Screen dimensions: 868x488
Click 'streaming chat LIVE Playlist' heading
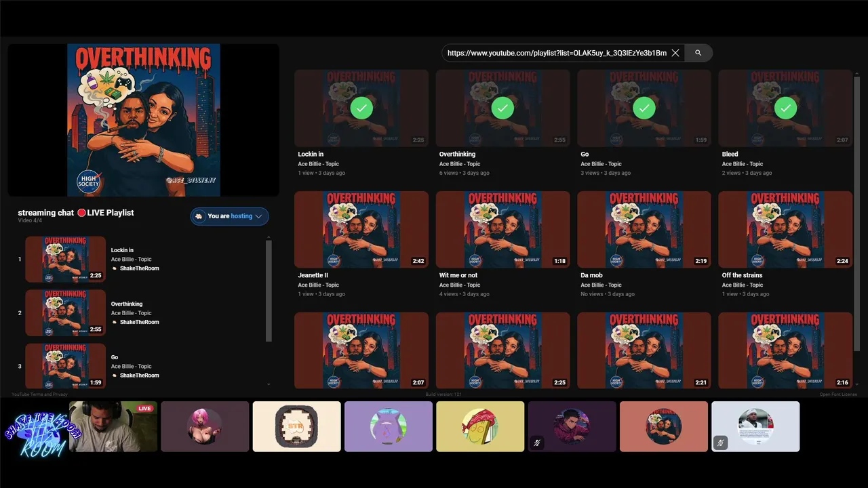pyautogui.click(x=76, y=213)
